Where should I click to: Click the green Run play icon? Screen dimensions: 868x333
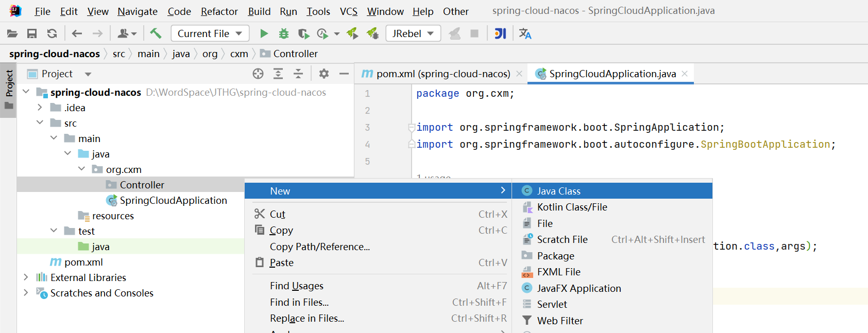(x=264, y=34)
